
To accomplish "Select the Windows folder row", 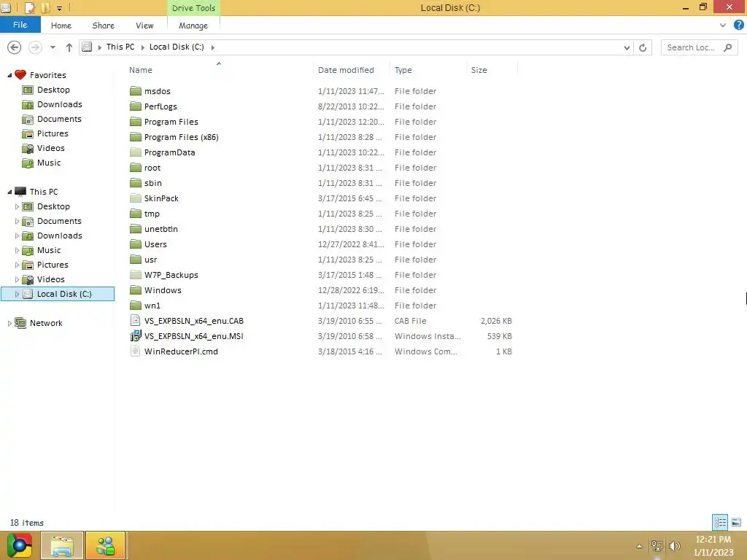I will pyautogui.click(x=321, y=290).
